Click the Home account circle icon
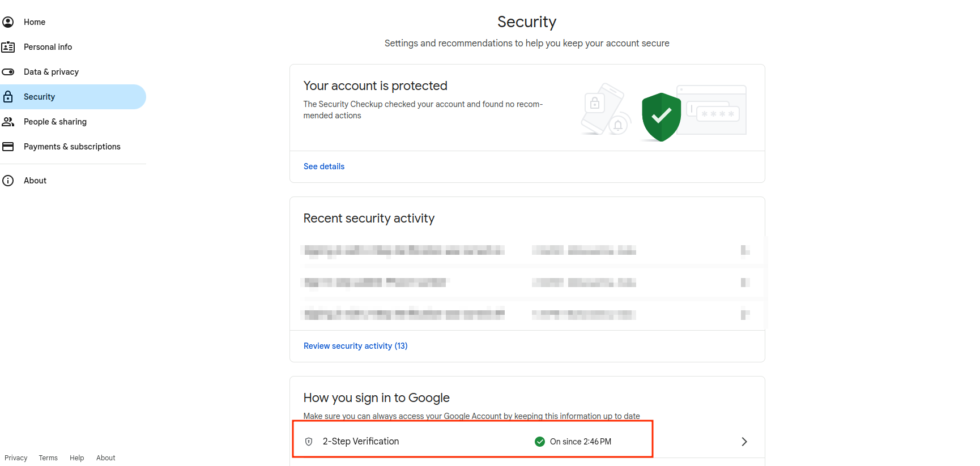Screen dimensions: 980x466 8,22
